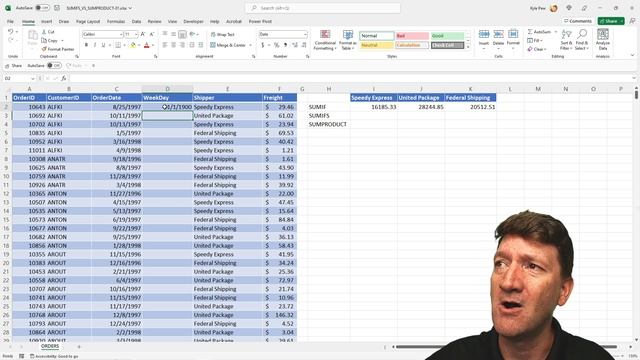Apply middle vertical alignment

pos(173,34)
